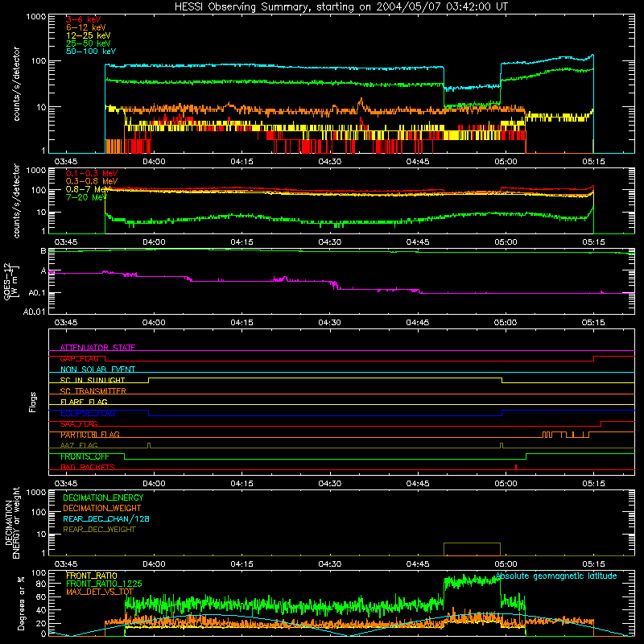Select the PARTICLE_FLAG label
Viewport: 644px width, 644px height.
[90, 434]
